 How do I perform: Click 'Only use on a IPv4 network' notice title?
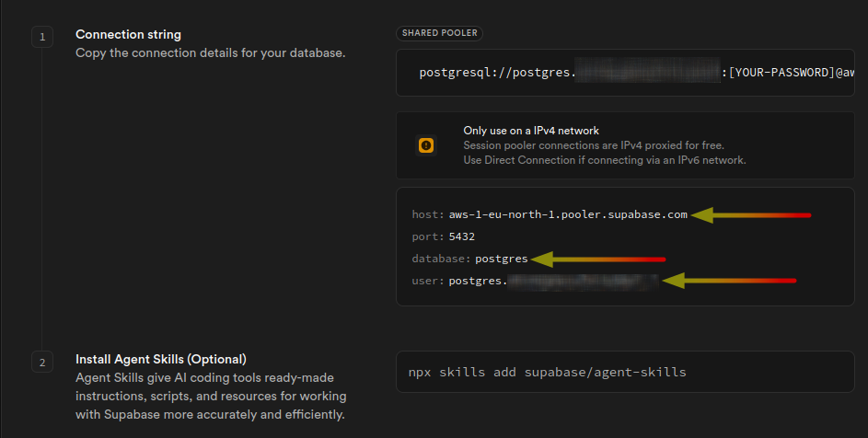click(531, 131)
